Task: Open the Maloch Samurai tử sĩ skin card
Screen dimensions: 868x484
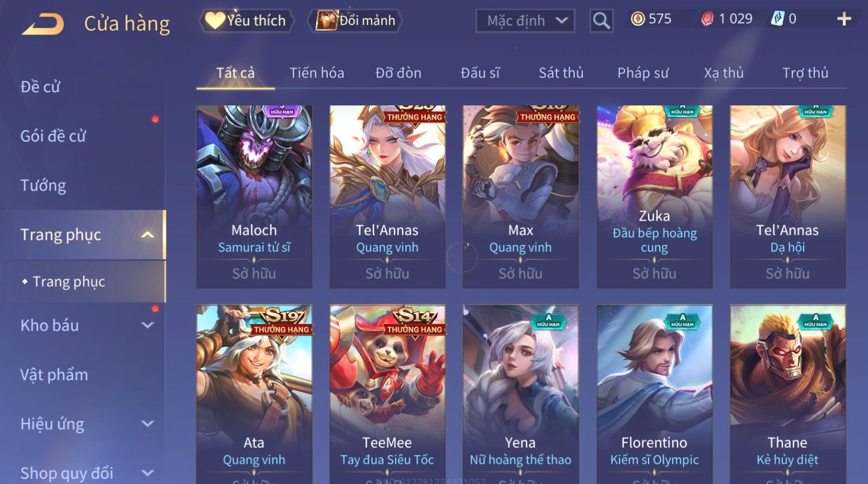Action: (254, 196)
